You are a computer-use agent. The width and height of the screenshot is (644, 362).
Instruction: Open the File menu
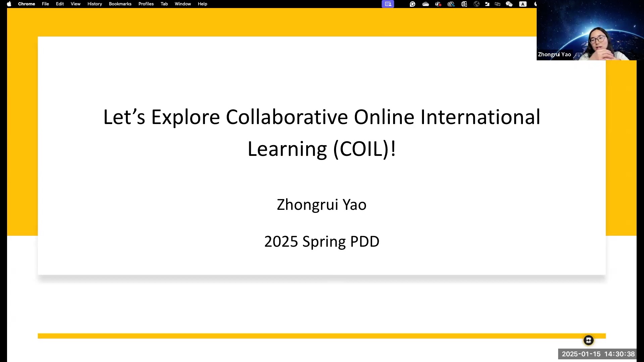coord(45,4)
